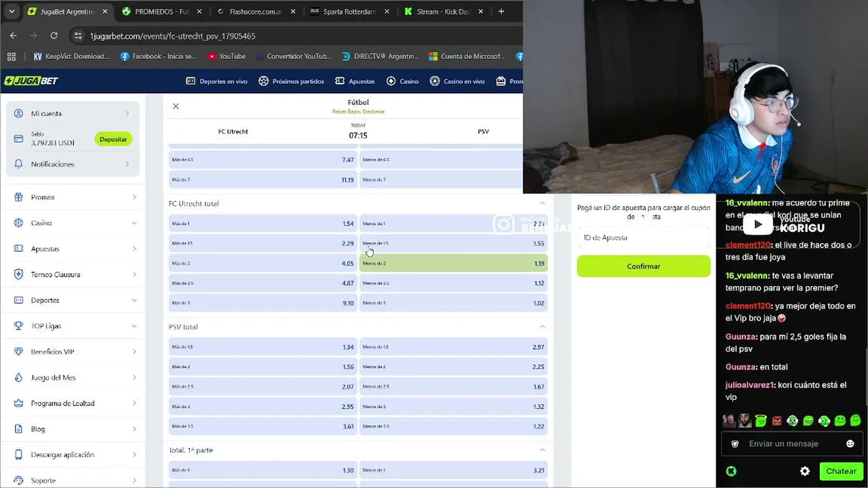This screenshot has width=868, height=488.
Task: Open the browser apps grid icon
Action: (x=12, y=56)
